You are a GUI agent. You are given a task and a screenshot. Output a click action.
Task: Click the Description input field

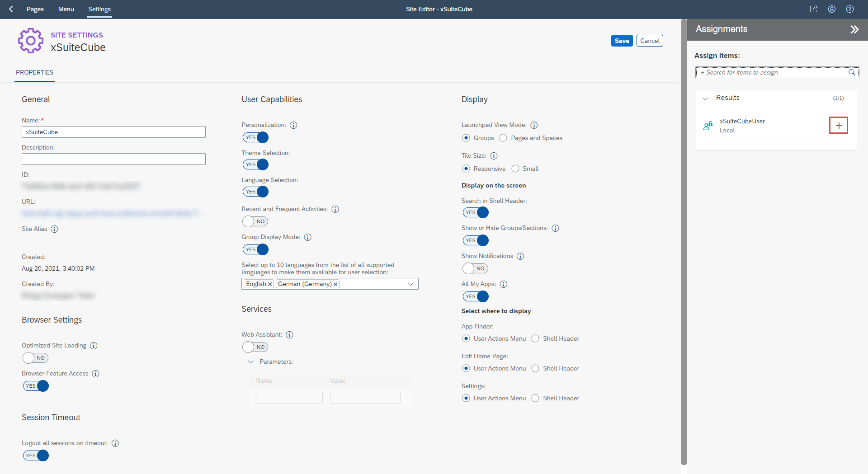click(x=113, y=159)
